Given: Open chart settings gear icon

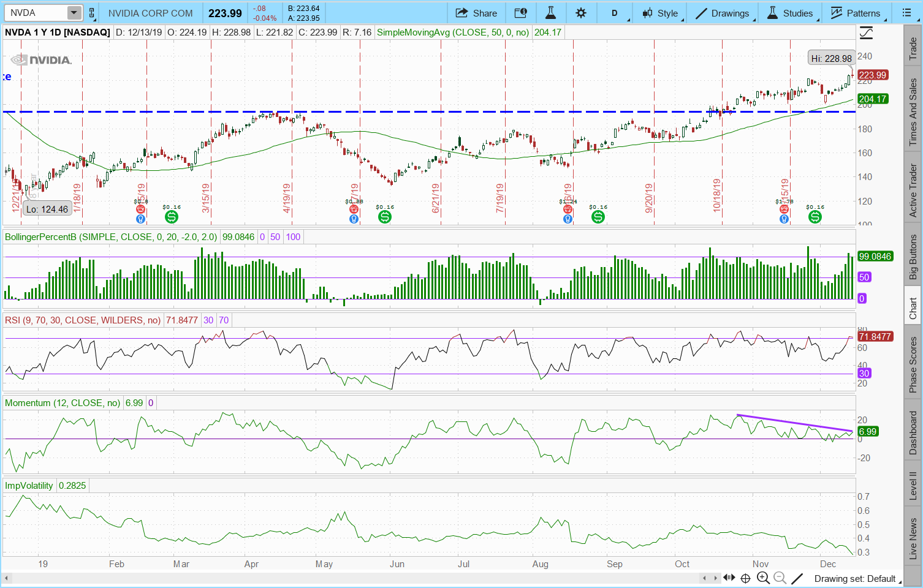Looking at the screenshot, I should (x=581, y=13).
